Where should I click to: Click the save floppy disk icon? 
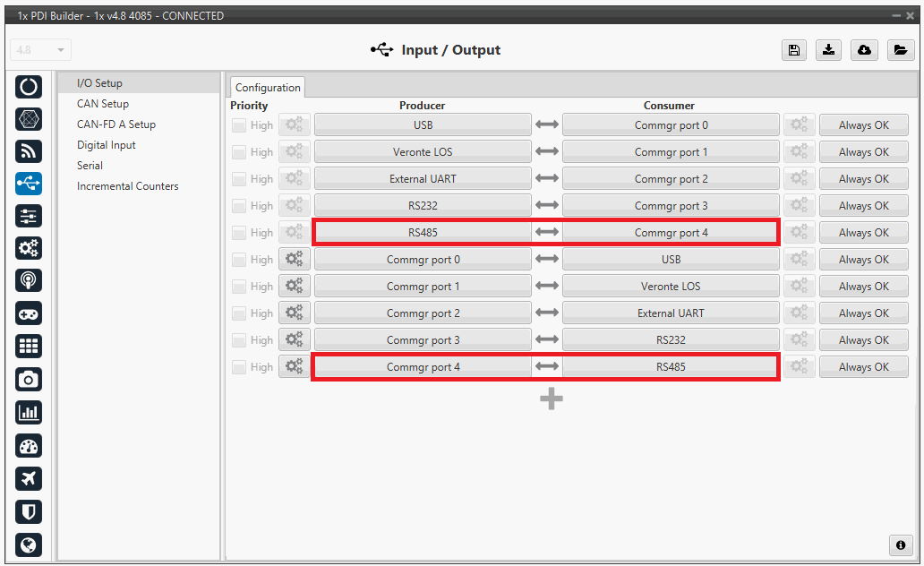[794, 50]
